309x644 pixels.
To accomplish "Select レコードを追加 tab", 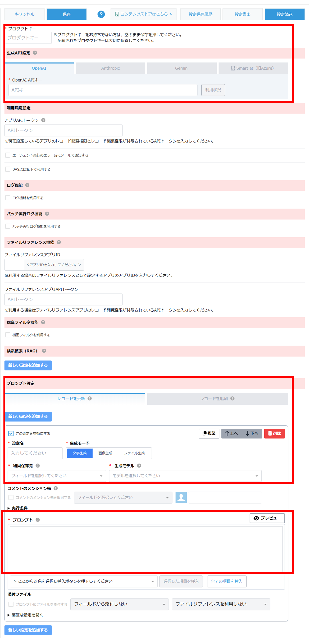I will [217, 399].
